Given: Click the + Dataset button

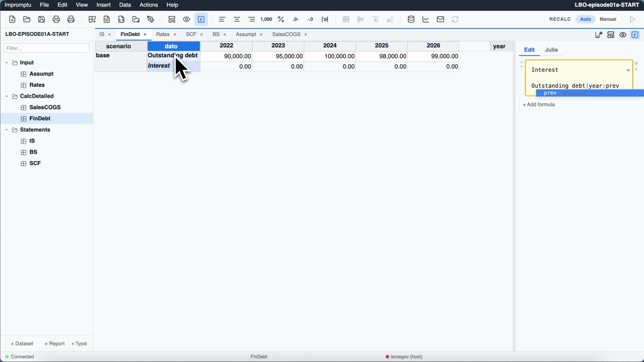Looking at the screenshot, I should tap(22, 344).
